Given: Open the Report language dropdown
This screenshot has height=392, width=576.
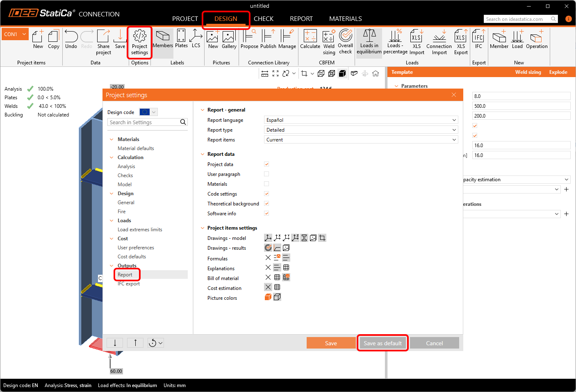Looking at the screenshot, I should tap(361, 120).
